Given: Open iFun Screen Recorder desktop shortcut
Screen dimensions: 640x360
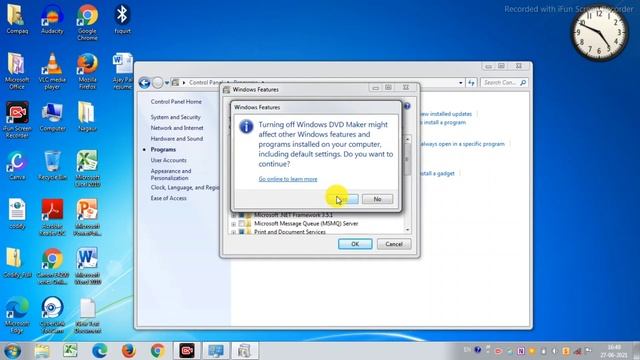Looking at the screenshot, I should 17,120.
